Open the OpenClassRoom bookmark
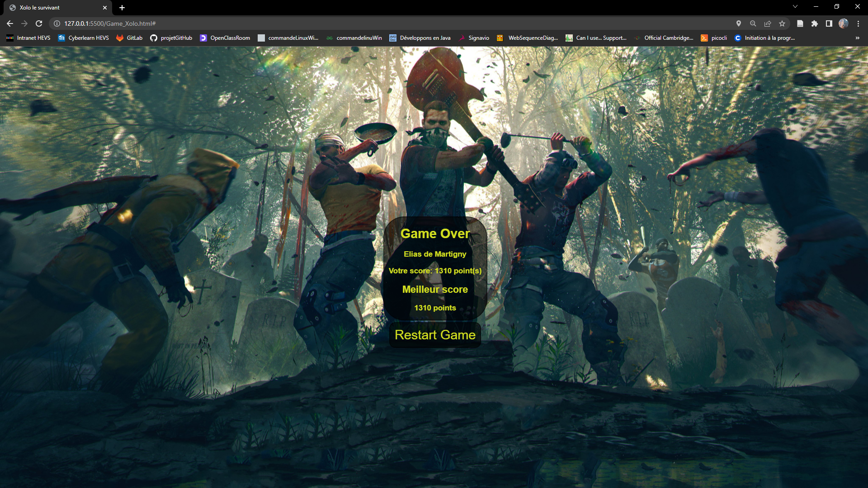The height and width of the screenshot is (488, 868). pos(225,38)
